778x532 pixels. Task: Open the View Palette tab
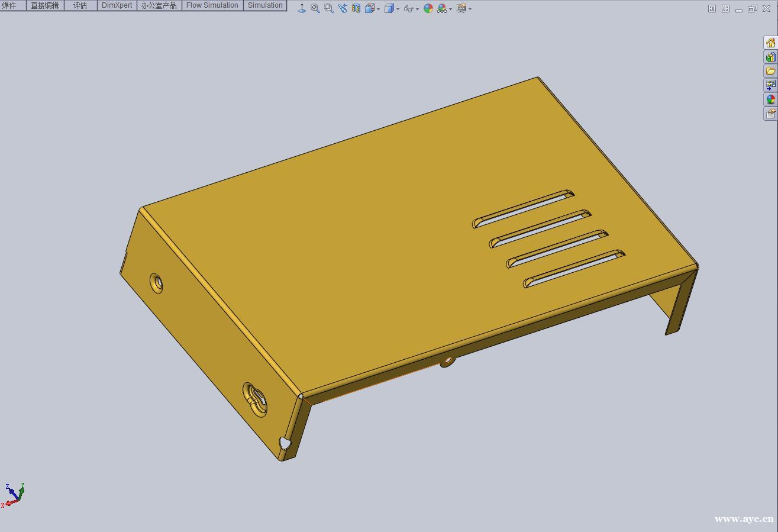770,85
